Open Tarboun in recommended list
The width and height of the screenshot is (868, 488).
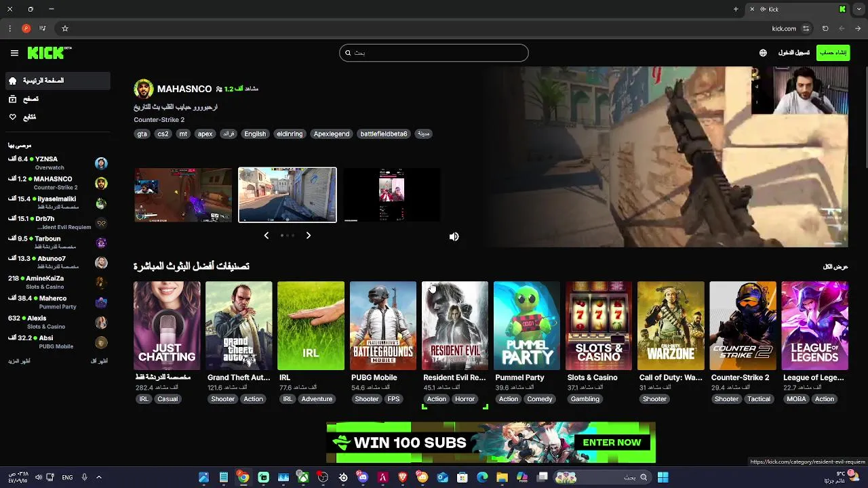pyautogui.click(x=58, y=243)
